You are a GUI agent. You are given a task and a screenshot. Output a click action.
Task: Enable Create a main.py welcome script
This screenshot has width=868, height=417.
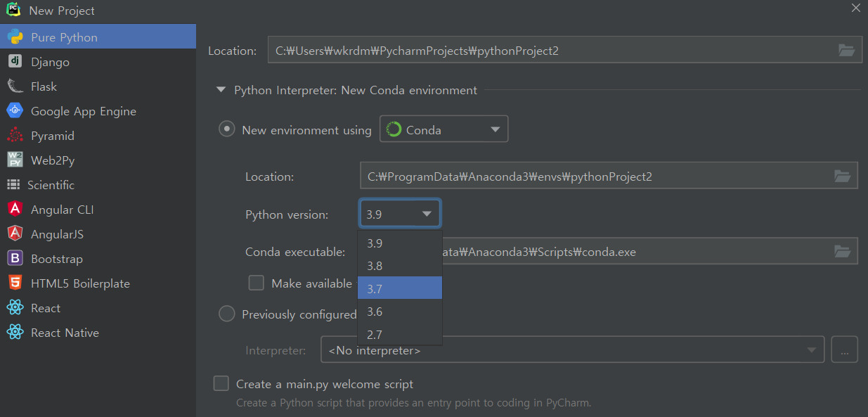pos(221,383)
